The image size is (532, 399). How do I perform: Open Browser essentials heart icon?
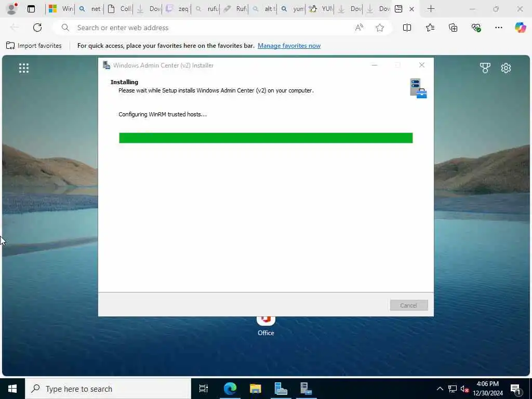pyautogui.click(x=476, y=28)
